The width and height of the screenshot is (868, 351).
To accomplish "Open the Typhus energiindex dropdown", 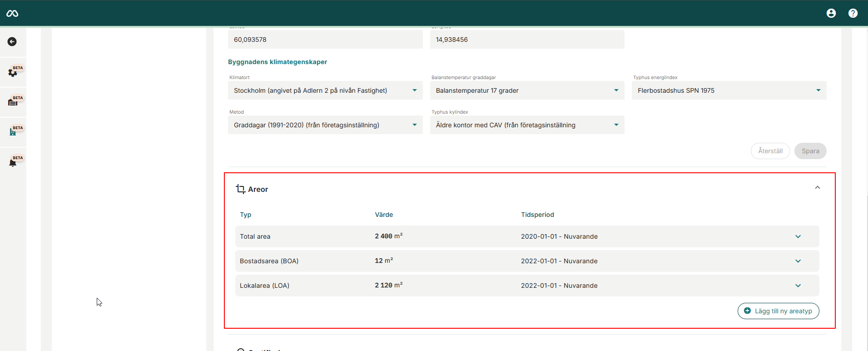I will pyautogui.click(x=729, y=90).
